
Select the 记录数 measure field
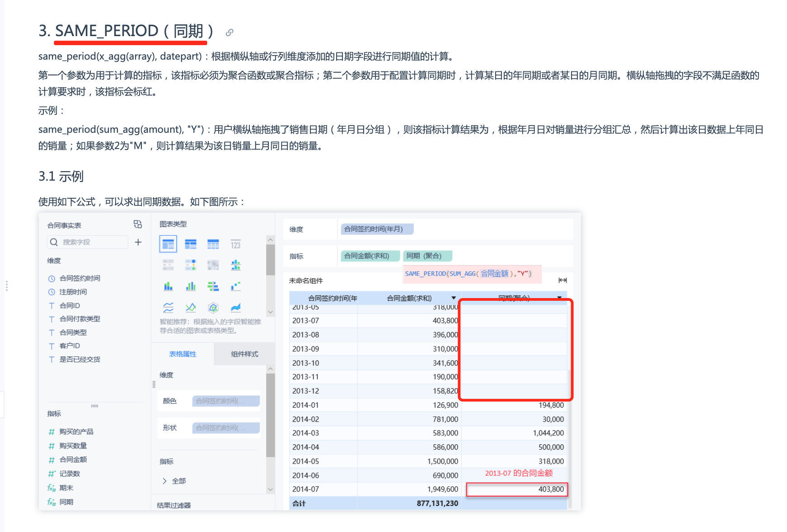(70, 474)
